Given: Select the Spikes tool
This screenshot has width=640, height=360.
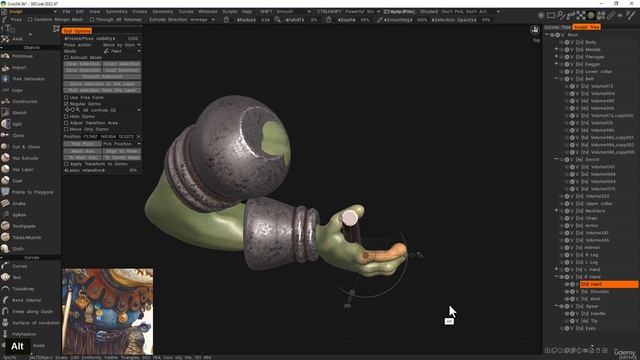Looking at the screenshot, I should coord(19,215).
